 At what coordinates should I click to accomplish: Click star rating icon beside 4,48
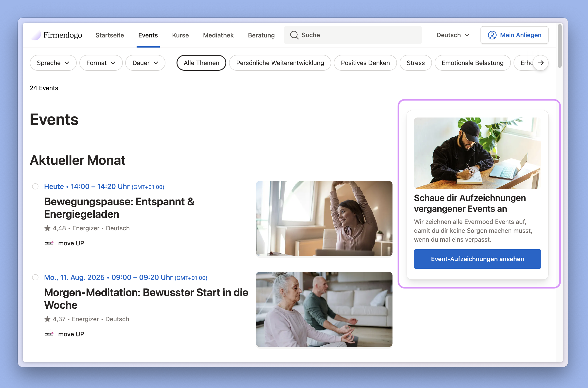point(47,228)
